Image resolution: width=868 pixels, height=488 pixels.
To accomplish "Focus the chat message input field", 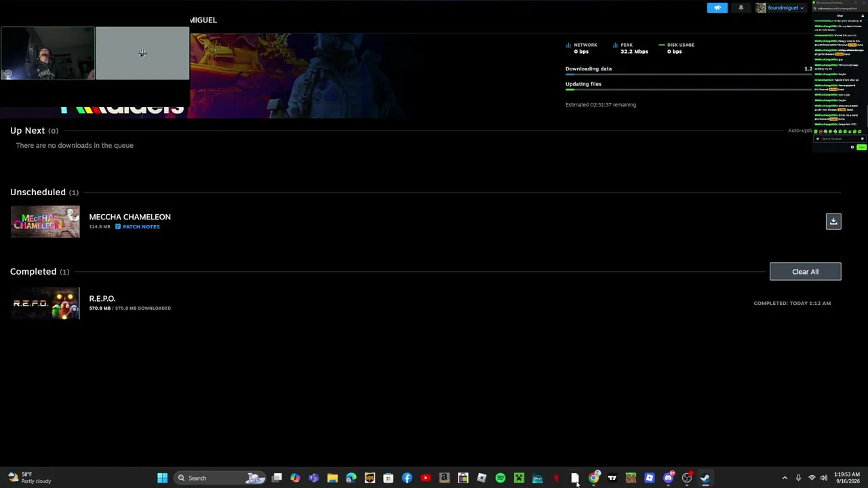I will tap(840, 138).
